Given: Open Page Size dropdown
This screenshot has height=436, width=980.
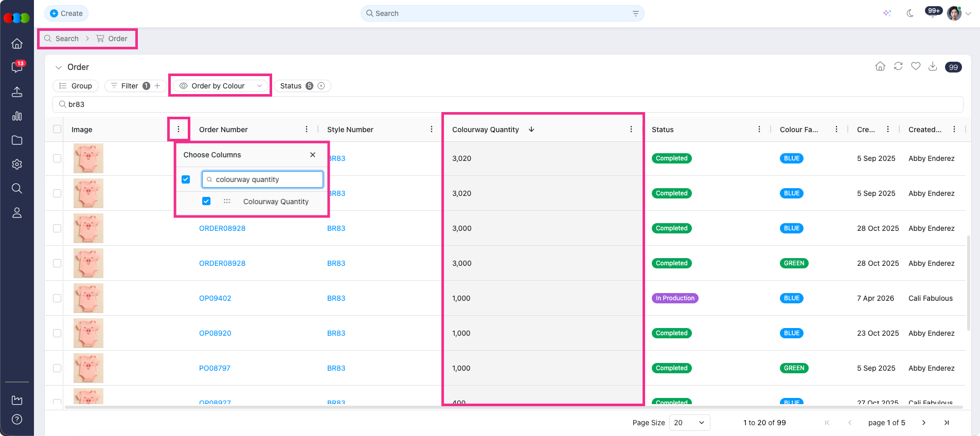Looking at the screenshot, I should coord(689,423).
